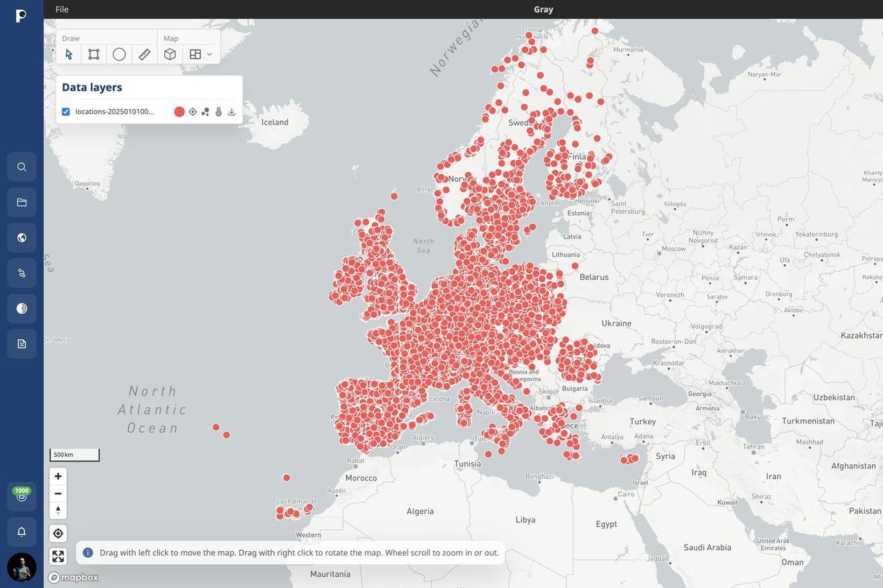The height and width of the screenshot is (588, 883).
Task: Select the locations-2025010100 layer name
Action: click(115, 112)
